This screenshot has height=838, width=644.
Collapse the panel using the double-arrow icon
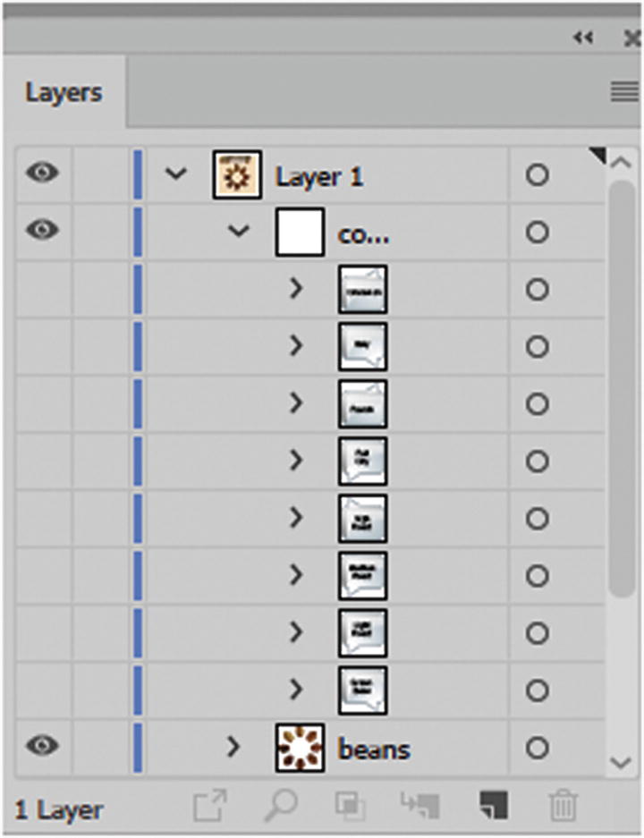583,38
